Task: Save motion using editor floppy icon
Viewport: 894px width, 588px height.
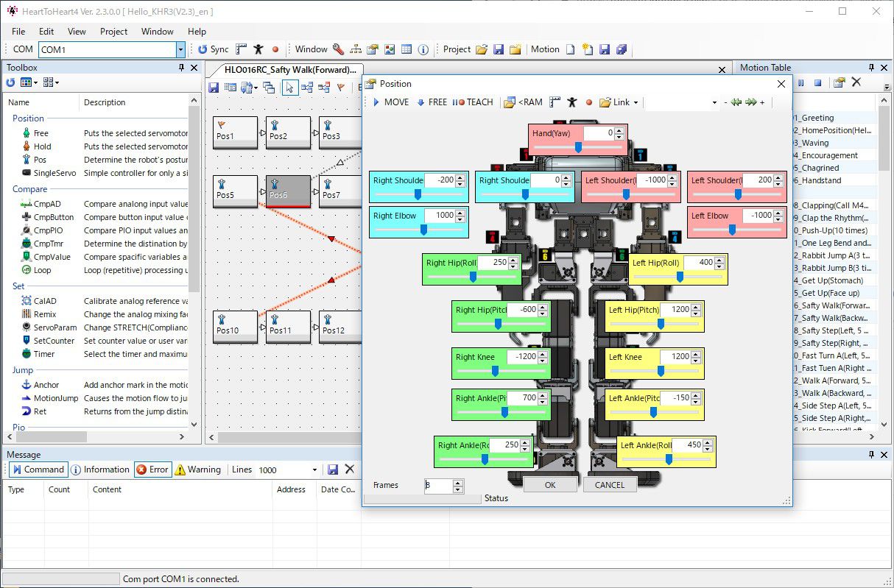Action: click(x=214, y=88)
